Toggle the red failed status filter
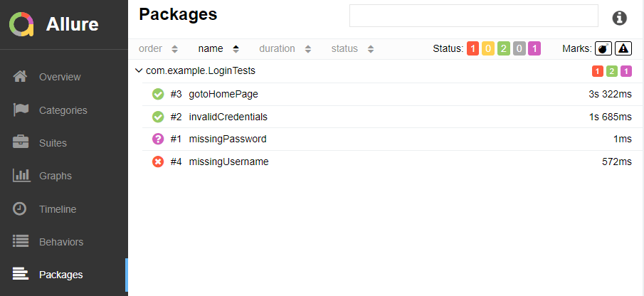 (473, 48)
